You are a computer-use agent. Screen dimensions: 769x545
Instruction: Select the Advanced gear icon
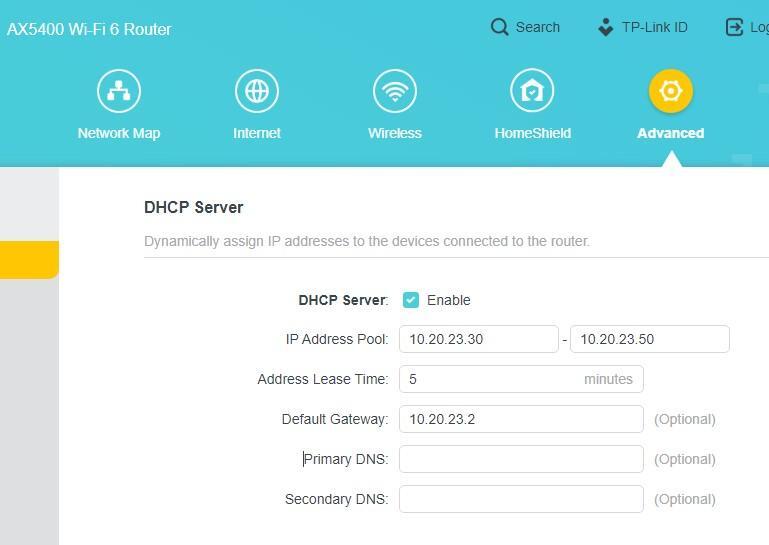click(x=670, y=91)
